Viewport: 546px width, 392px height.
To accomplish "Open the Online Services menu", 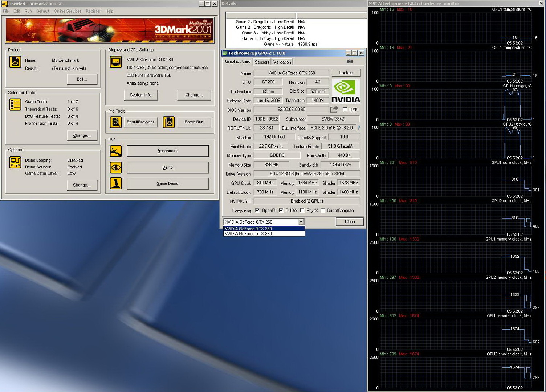I will [68, 11].
